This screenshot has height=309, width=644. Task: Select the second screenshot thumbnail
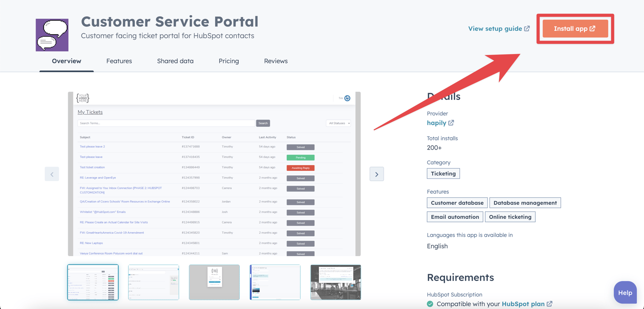point(153,282)
